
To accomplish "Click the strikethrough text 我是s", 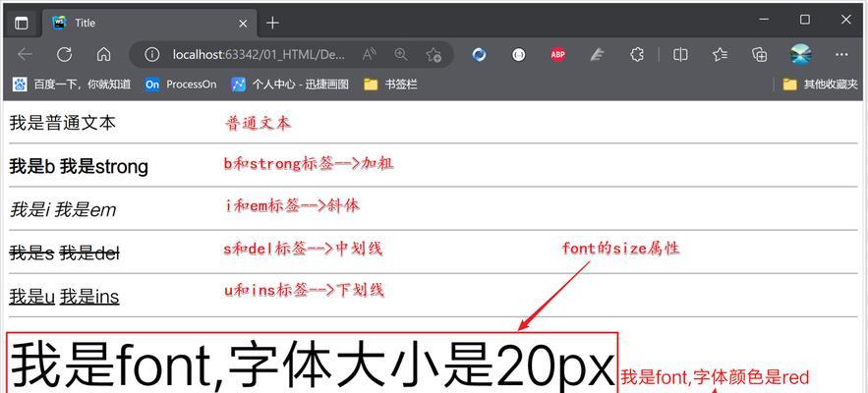I will coord(31,253).
